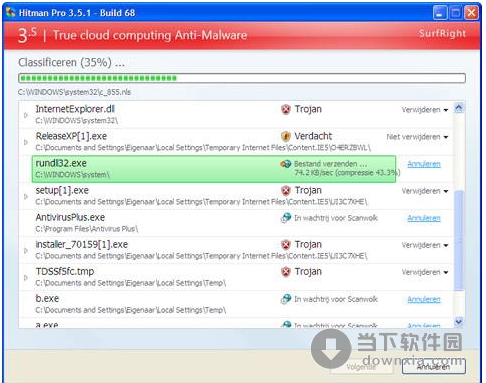Image resolution: width=486 pixels, height=383 pixels.
Task: Click the scan cloud queue icon for b.exe
Action: pyautogui.click(x=286, y=299)
